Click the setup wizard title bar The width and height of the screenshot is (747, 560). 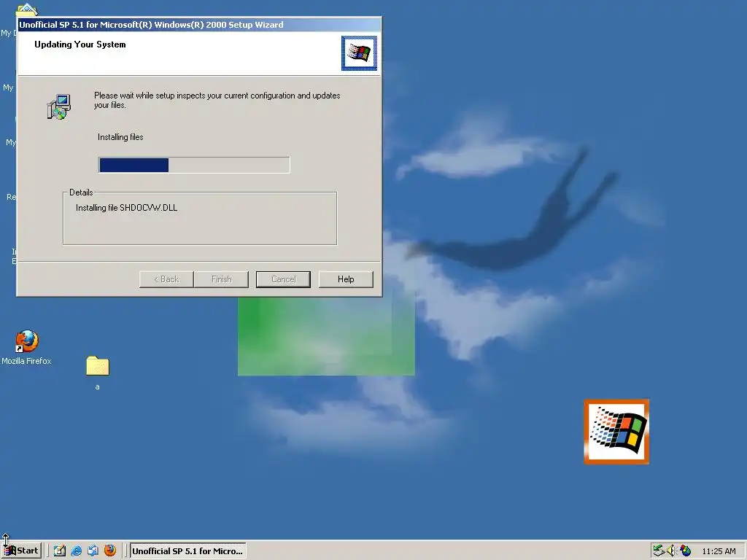[x=199, y=24]
